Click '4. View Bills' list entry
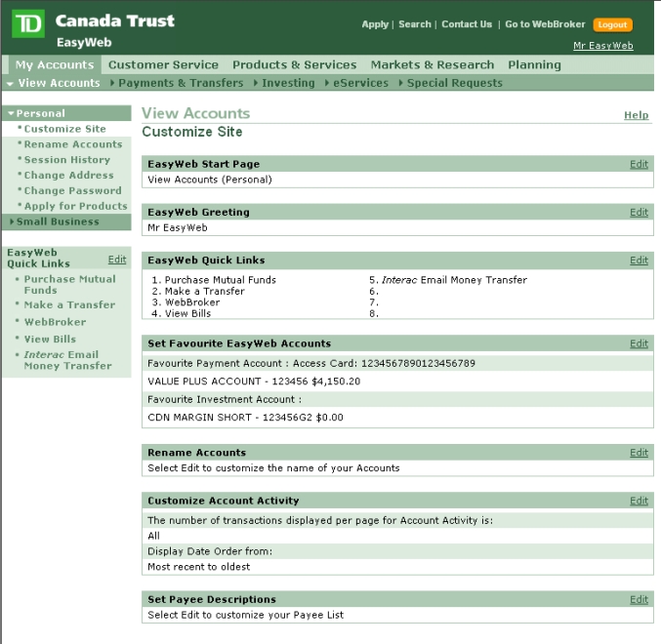The width and height of the screenshot is (661, 644). [x=181, y=314]
